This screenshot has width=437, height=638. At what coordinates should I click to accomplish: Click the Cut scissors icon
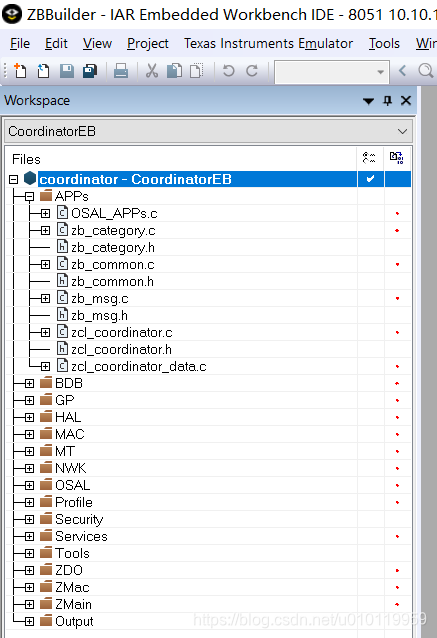(x=152, y=71)
